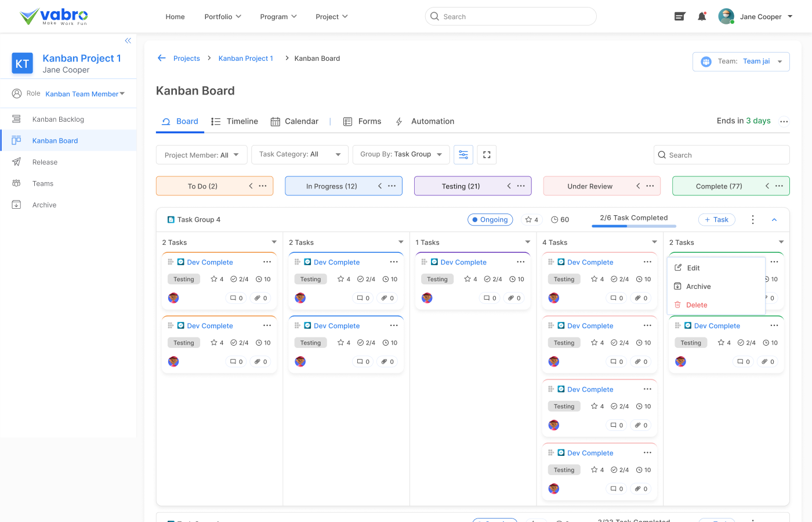Screen dimensions: 812x522
Task: Open Kanban Project 1 breadcrumb link
Action: click(245, 59)
